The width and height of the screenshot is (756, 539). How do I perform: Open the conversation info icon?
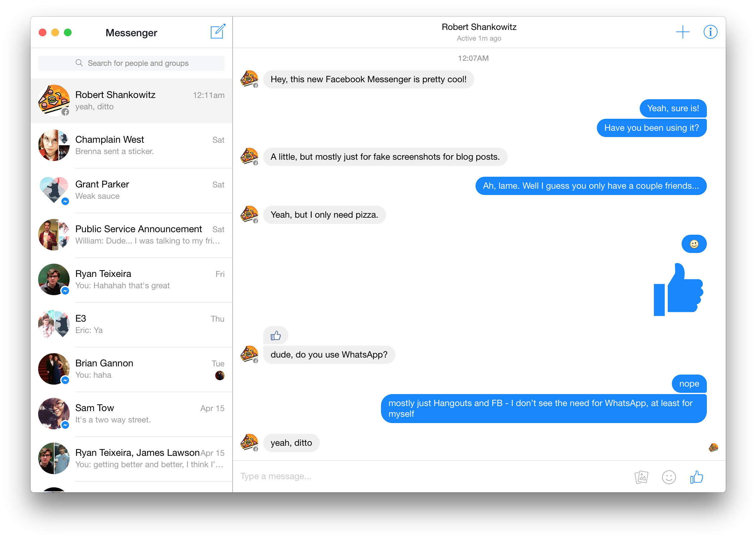click(710, 32)
